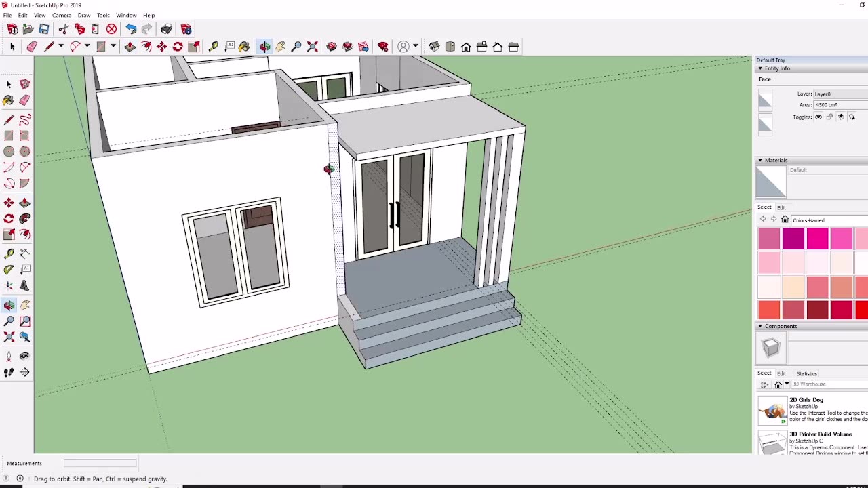Click the Cut scissors icon
The width and height of the screenshot is (868, 488).
(x=64, y=29)
